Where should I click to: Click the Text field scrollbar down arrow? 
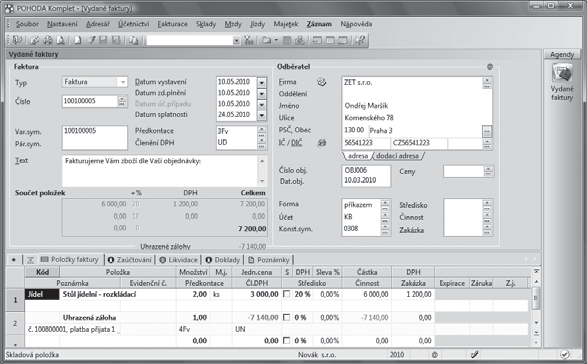(262, 181)
